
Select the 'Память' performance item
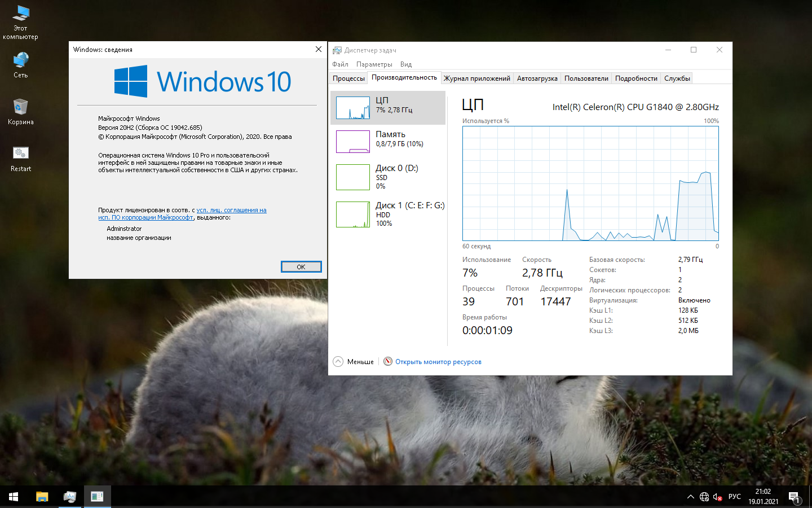(388, 142)
